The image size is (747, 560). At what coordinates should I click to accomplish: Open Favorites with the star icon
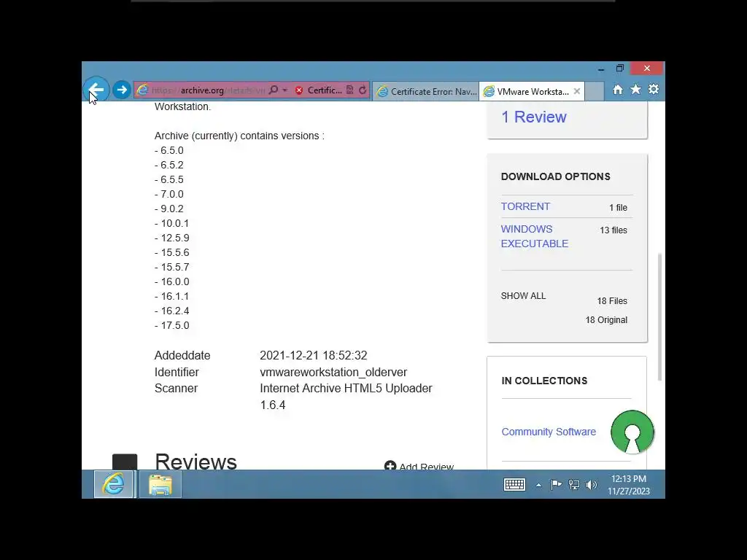pos(635,90)
